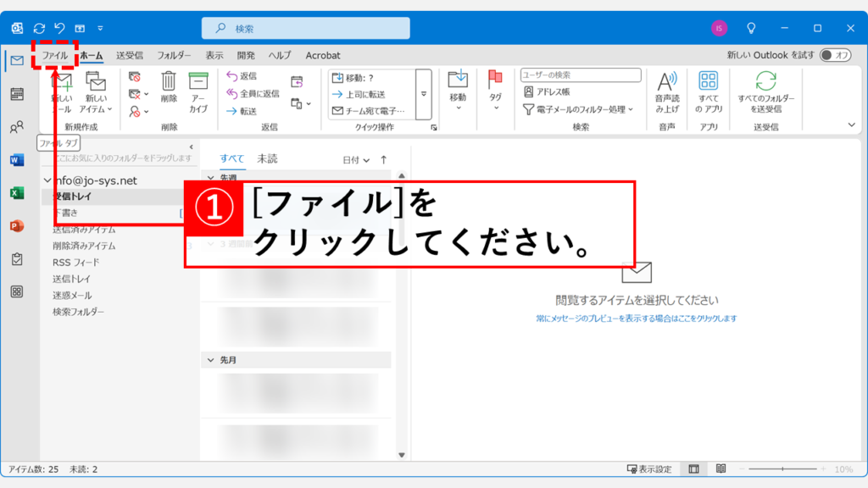This screenshot has width=868, height=488.
Task: Open the IS account profile avatar
Action: [719, 28]
